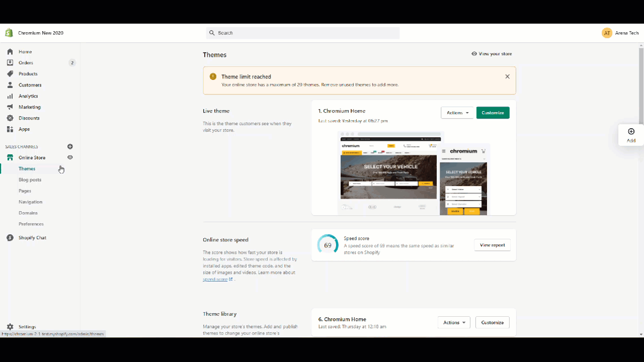The image size is (644, 362).
Task: Click the Online Store shop icon
Action: 10,157
